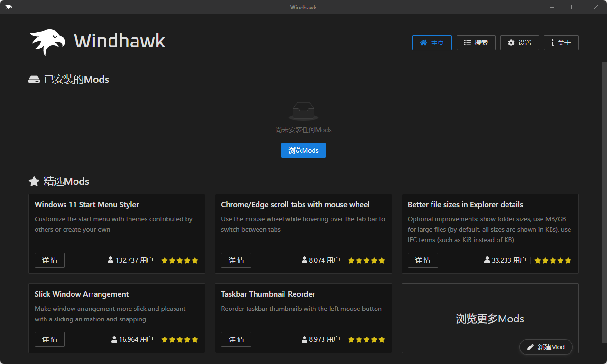
Task: Click star rating of Slick Window Arrangement
Action: pyautogui.click(x=180, y=339)
